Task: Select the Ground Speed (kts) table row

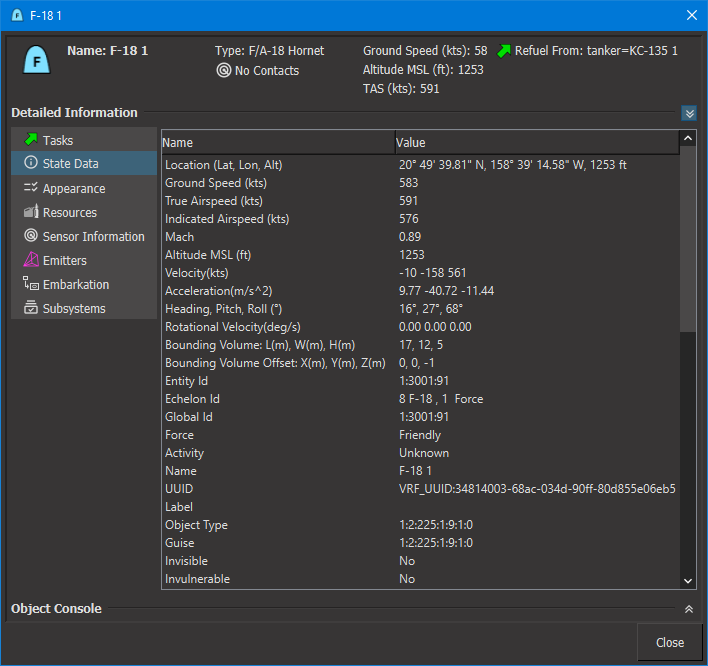Action: pos(420,183)
